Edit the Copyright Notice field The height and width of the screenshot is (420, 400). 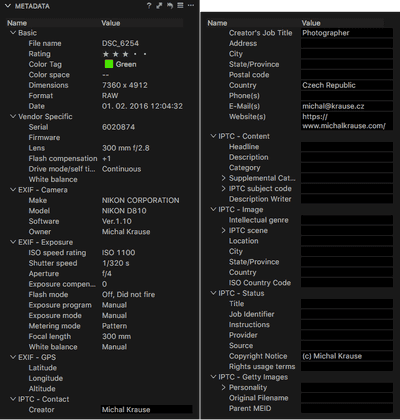[x=347, y=356]
